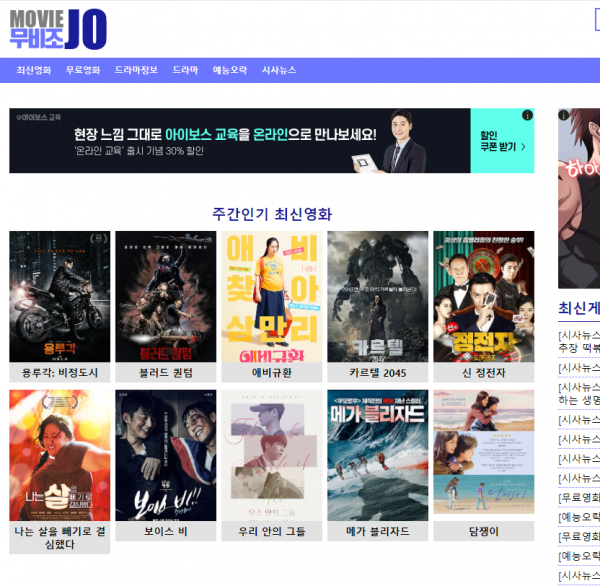The width and height of the screenshot is (600, 586).
Task: Click the 최신게 sidebar heading
Action: click(579, 308)
